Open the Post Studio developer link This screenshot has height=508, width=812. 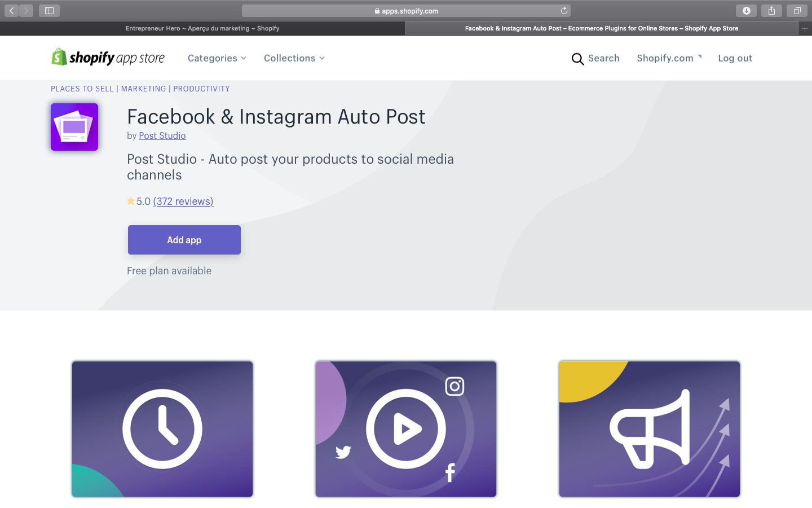tap(162, 135)
